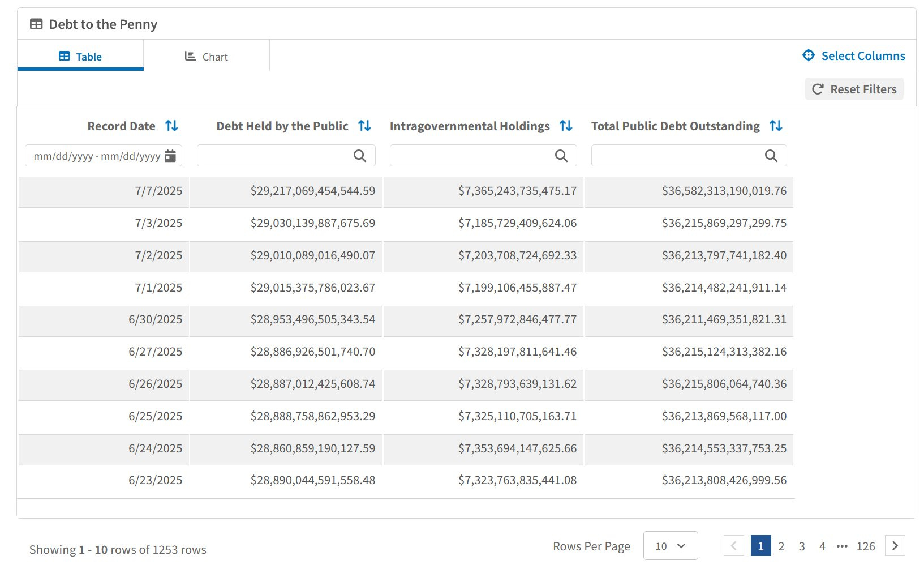Viewport: 924px width, 573px height.
Task: Sort by Debt Held by the Public arrows
Action: click(364, 126)
